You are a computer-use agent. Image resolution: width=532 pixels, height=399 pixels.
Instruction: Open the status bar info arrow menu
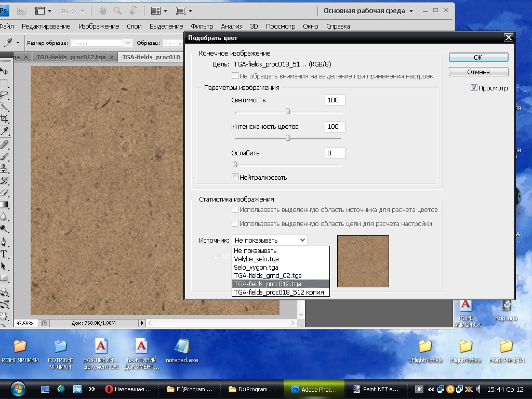[142, 323]
